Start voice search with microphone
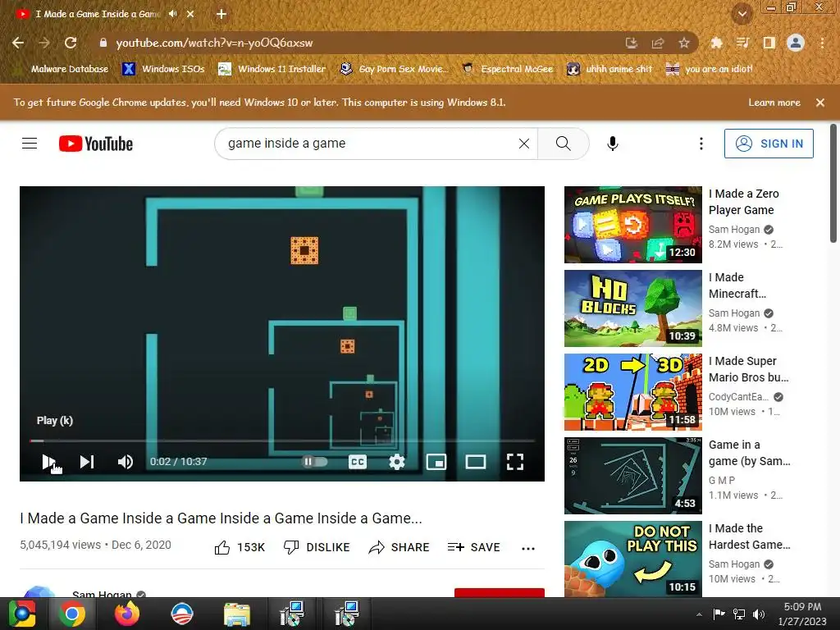 coord(612,144)
